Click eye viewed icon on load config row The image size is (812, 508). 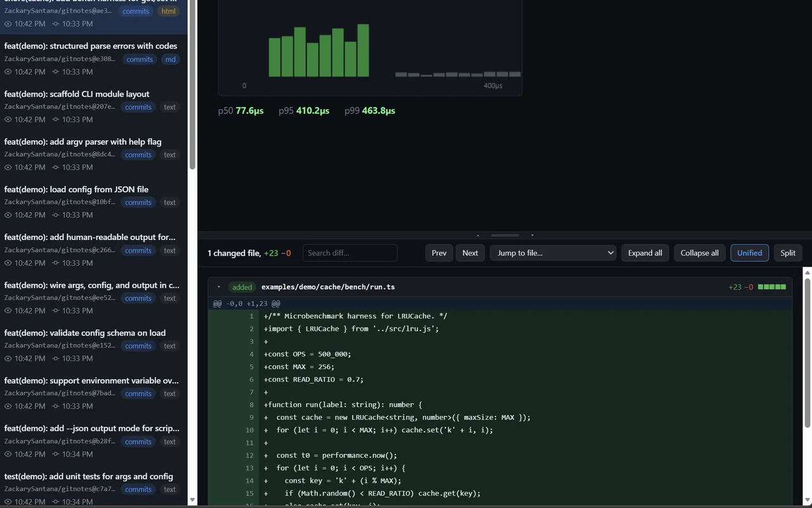click(x=8, y=215)
